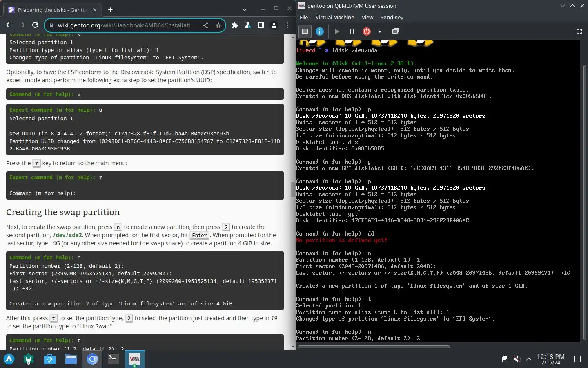Open the clipboard tray icon

pyautogui.click(x=505, y=359)
